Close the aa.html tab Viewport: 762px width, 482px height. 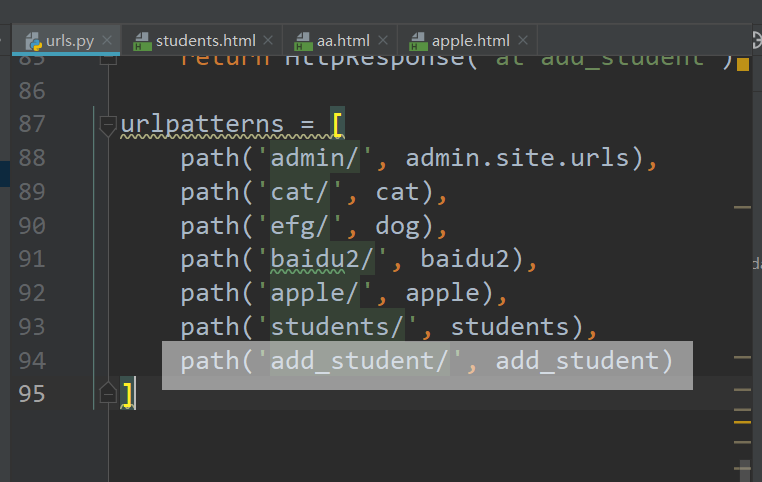pyautogui.click(x=383, y=40)
